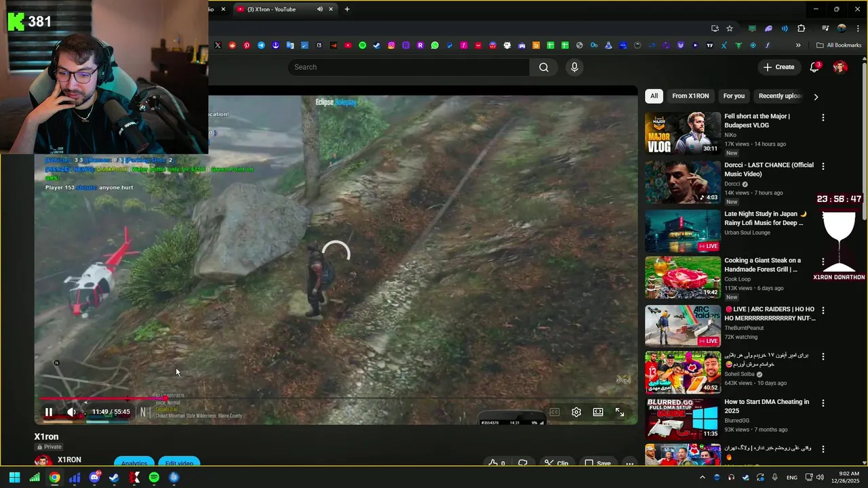Click the Analytics button

[134, 464]
